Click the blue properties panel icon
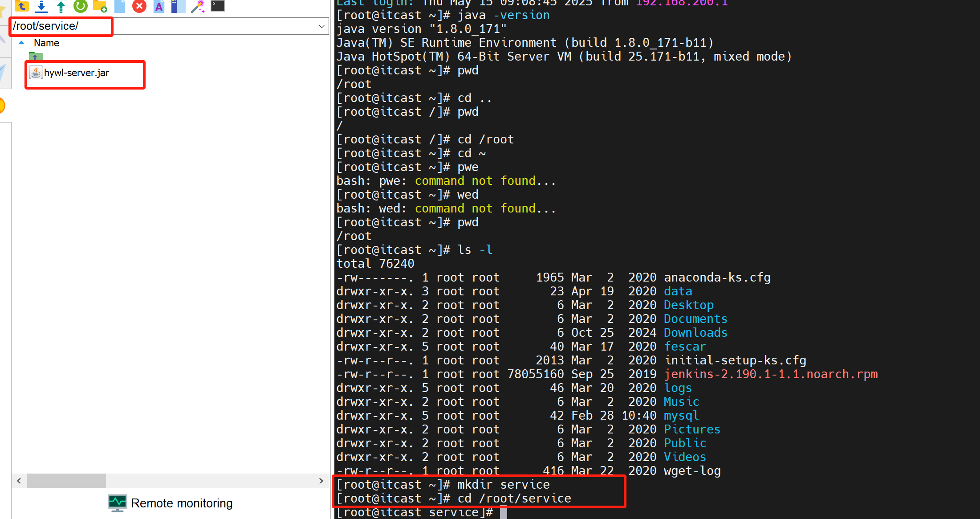The width and height of the screenshot is (980, 519). pyautogui.click(x=178, y=6)
